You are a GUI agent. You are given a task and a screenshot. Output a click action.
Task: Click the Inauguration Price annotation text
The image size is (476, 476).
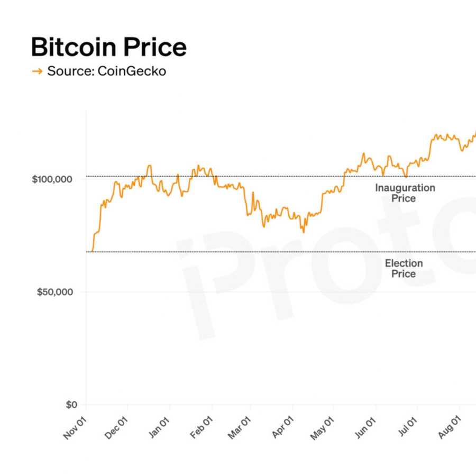(x=405, y=193)
